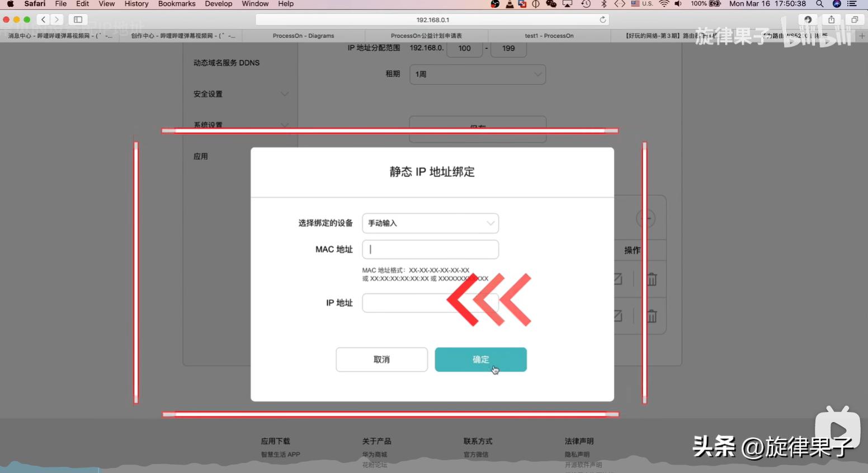Open the volume menu bar icon
Viewport: 868px width, 473px height.
[x=678, y=4]
